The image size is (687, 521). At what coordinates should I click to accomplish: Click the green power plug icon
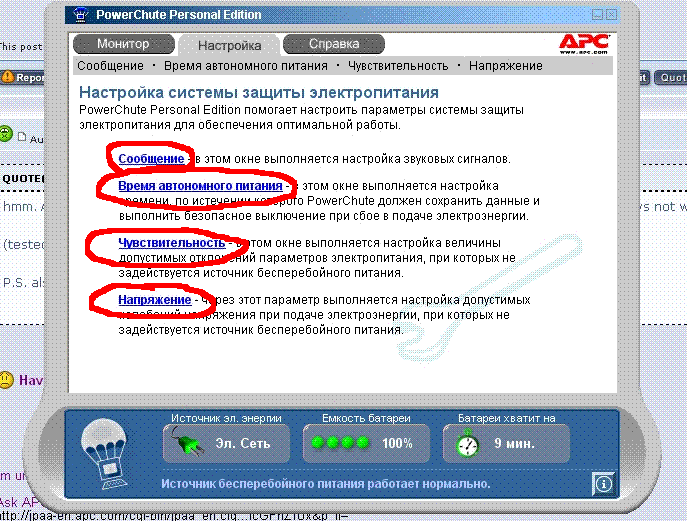pyautogui.click(x=188, y=442)
